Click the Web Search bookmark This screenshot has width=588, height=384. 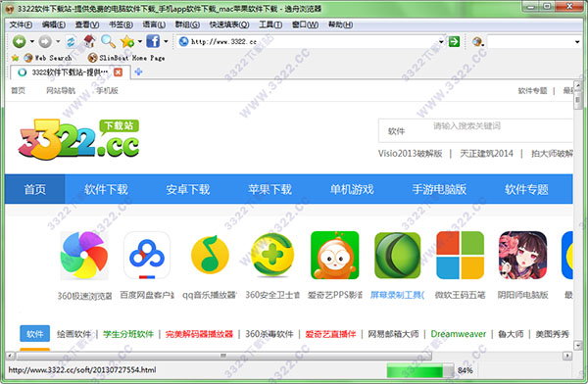(x=48, y=58)
